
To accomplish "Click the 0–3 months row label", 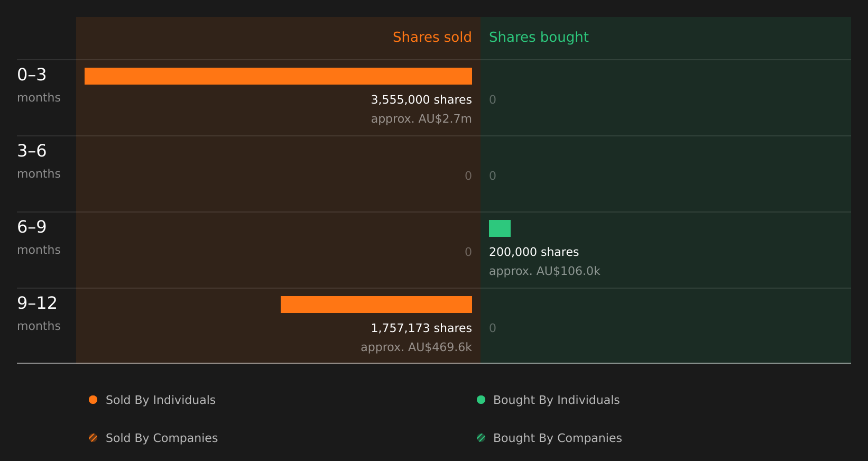I will point(39,85).
